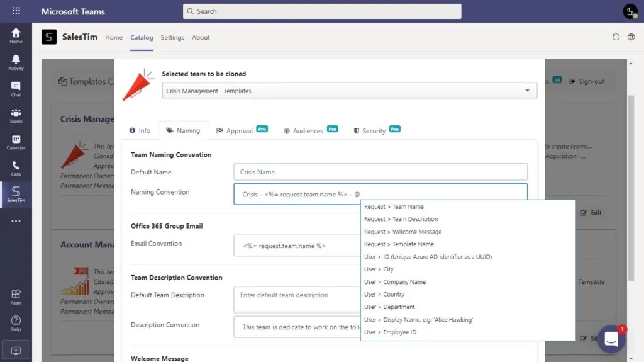
Task: Open the SalesTim Home tab
Action: (114, 37)
